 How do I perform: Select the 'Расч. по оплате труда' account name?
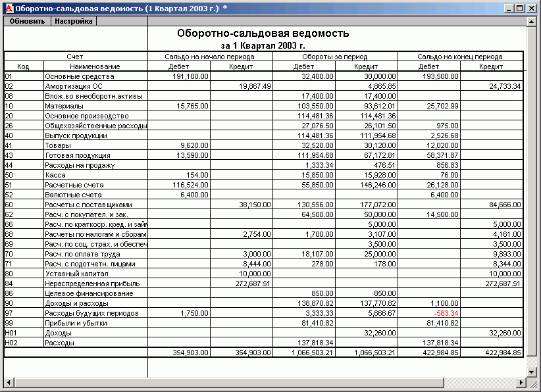point(82,255)
